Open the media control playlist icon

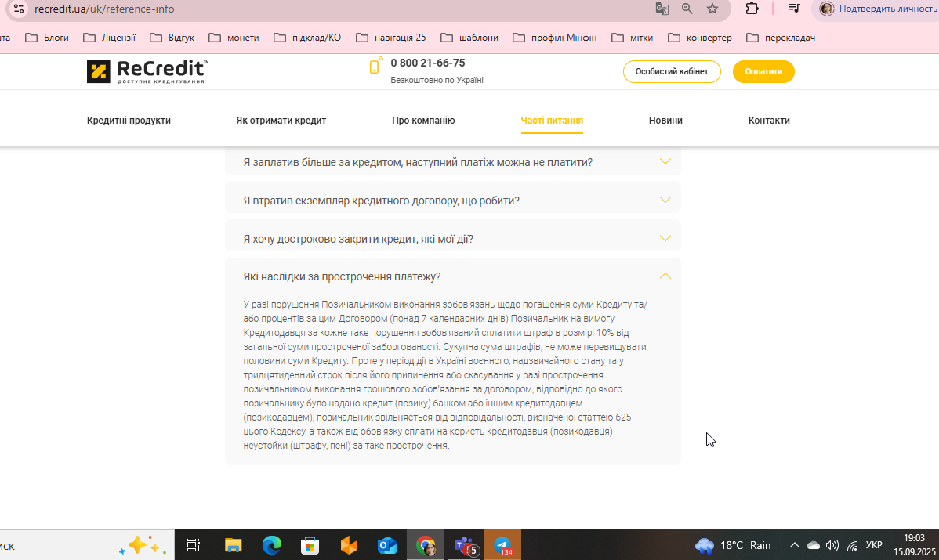(794, 9)
